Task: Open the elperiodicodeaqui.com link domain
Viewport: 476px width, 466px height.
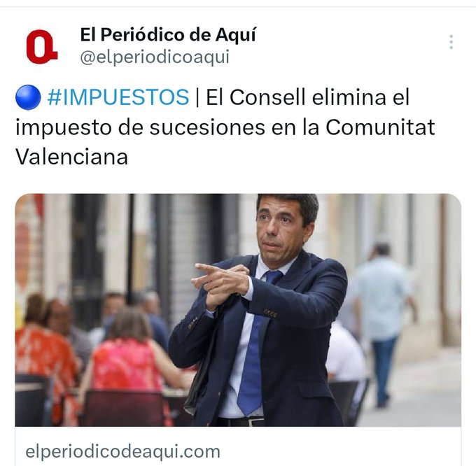Action: coord(122,451)
